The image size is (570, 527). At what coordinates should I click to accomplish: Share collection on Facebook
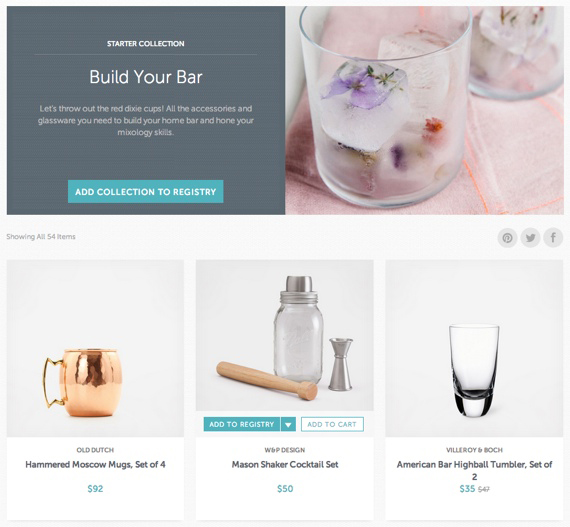coord(553,238)
